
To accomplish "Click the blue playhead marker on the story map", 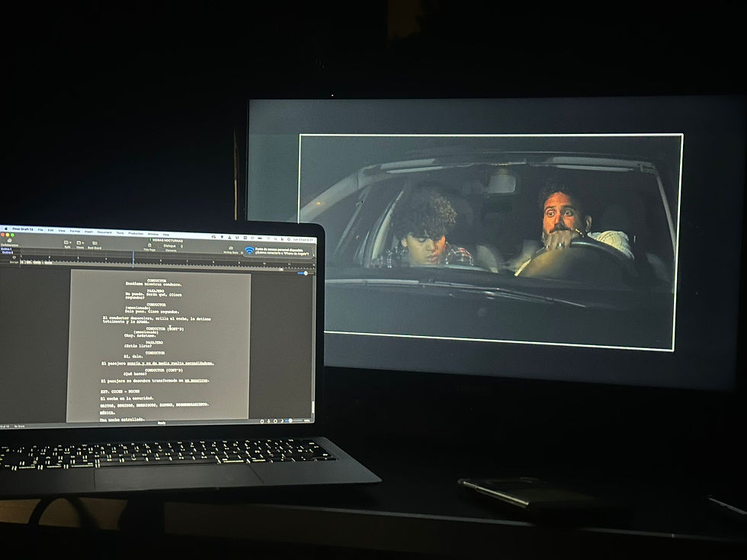I will [x=133, y=258].
